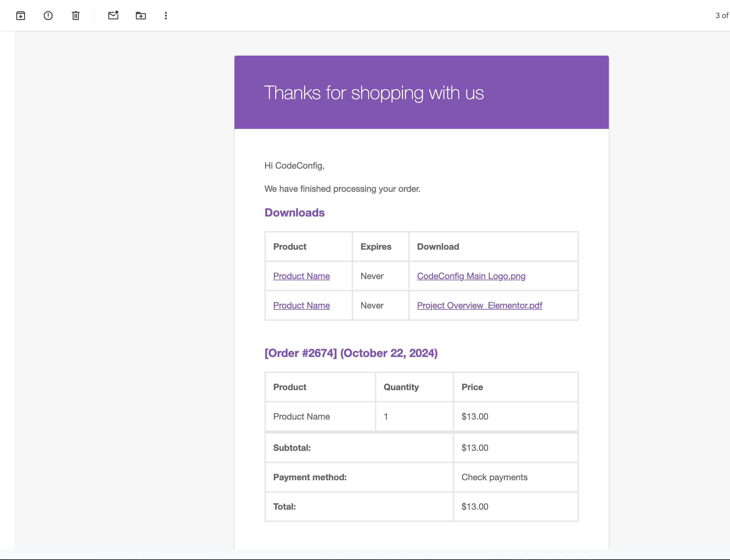
Task: Click the archive/save icon
Action: tap(21, 15)
